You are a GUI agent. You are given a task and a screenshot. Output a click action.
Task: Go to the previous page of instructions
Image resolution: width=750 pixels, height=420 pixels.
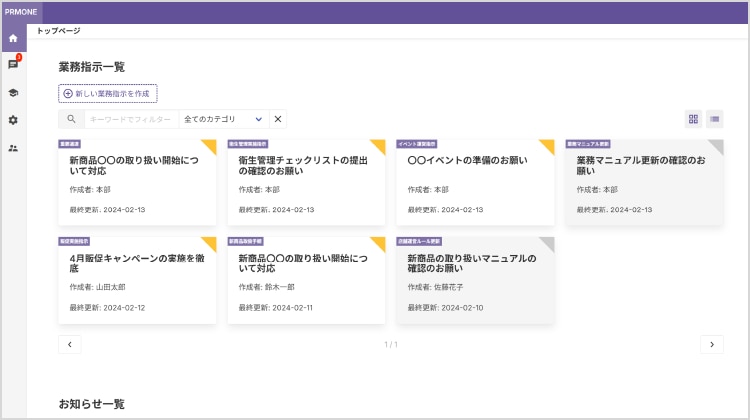pyautogui.click(x=70, y=344)
